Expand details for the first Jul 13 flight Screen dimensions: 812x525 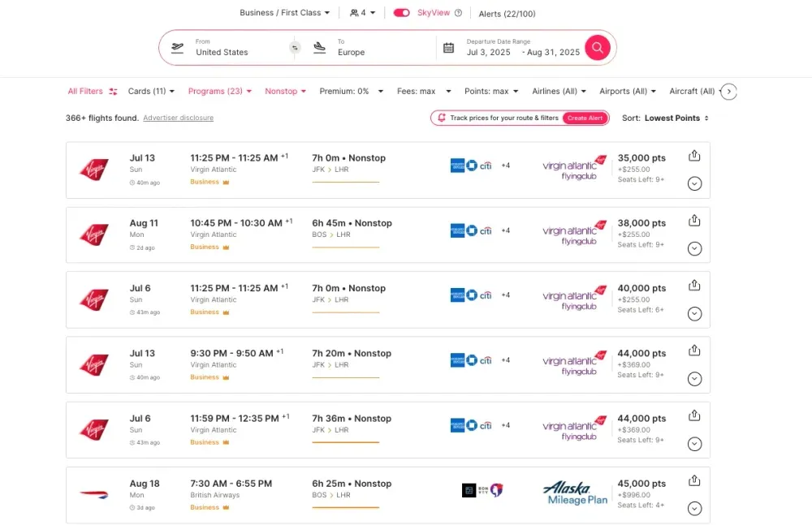tap(694, 183)
